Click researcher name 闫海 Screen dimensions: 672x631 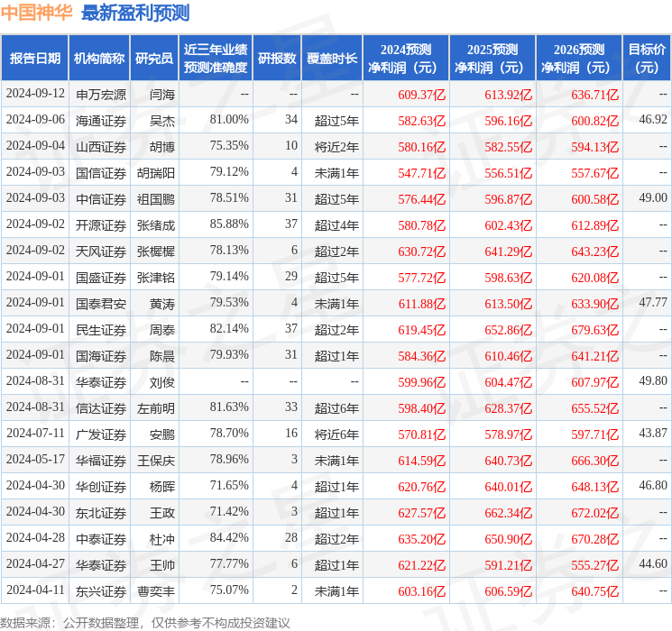coord(162,95)
